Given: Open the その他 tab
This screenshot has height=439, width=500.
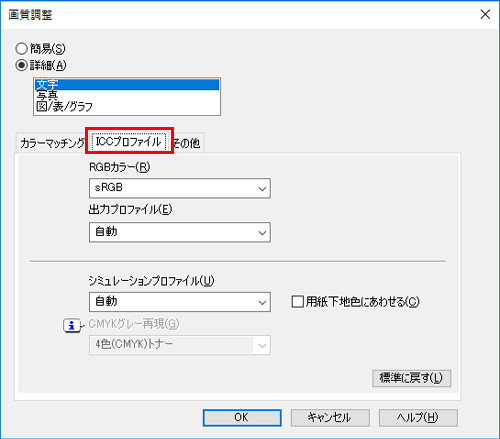Looking at the screenshot, I should [x=187, y=143].
